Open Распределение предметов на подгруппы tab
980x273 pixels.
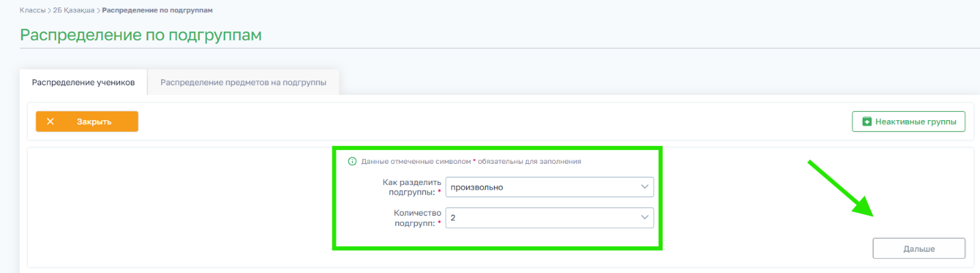[x=243, y=82]
